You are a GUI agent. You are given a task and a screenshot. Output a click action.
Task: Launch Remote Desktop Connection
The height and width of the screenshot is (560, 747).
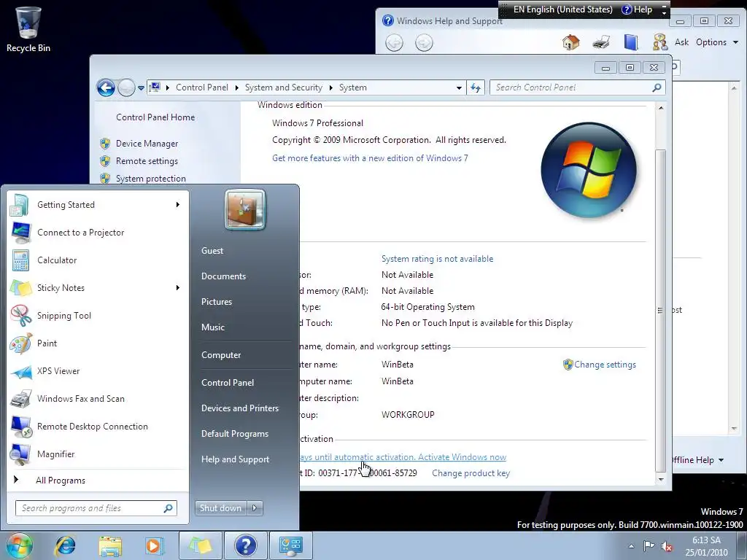[98, 426]
